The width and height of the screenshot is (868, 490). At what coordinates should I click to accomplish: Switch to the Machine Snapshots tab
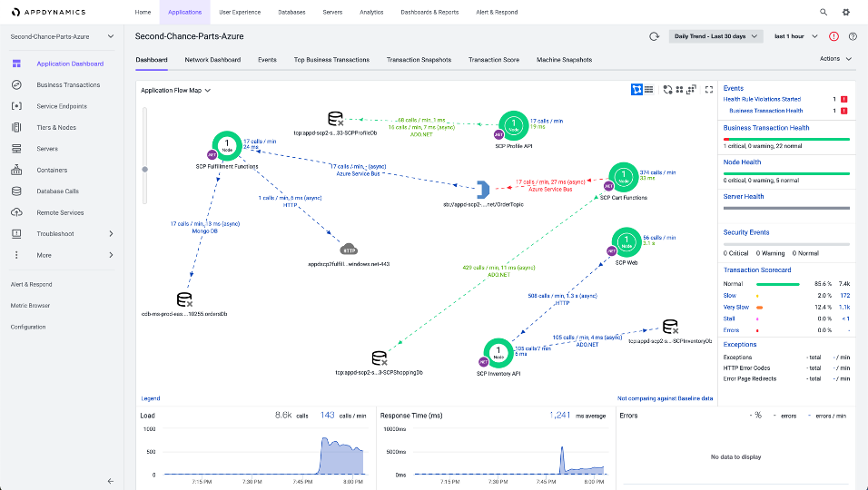pos(564,60)
